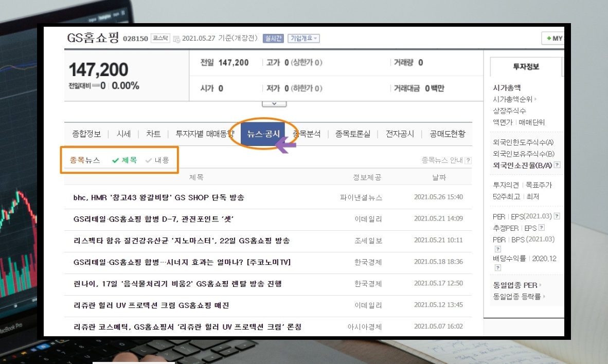
Task: Click 조세일보 provider cell
Action: pyautogui.click(x=368, y=241)
